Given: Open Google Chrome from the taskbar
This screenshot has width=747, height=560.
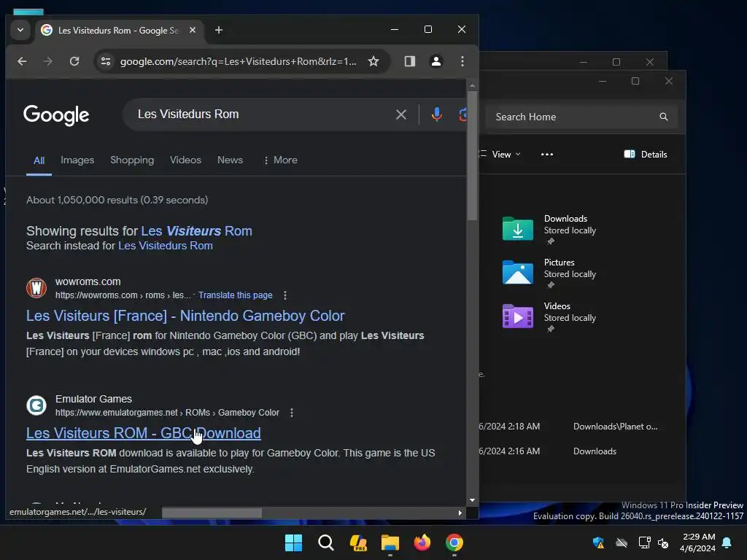Looking at the screenshot, I should click(x=454, y=542).
